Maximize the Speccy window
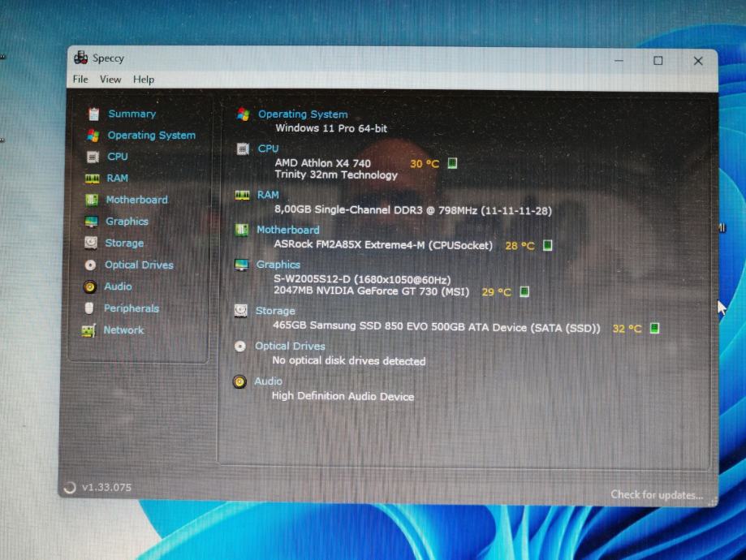 click(658, 60)
